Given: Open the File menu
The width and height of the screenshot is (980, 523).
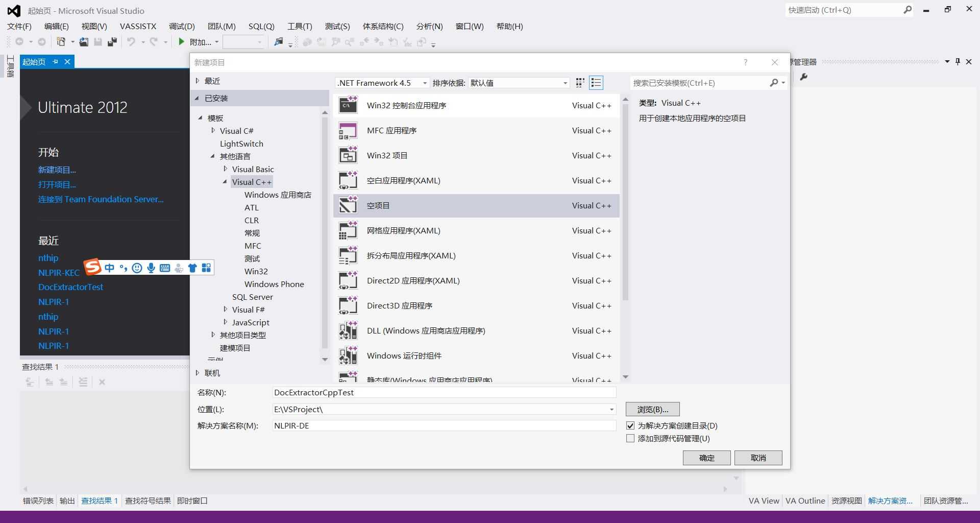Looking at the screenshot, I should tap(19, 26).
